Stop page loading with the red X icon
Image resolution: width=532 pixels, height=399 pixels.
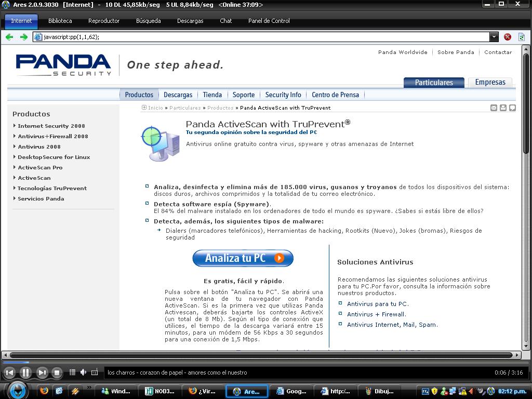click(508, 37)
